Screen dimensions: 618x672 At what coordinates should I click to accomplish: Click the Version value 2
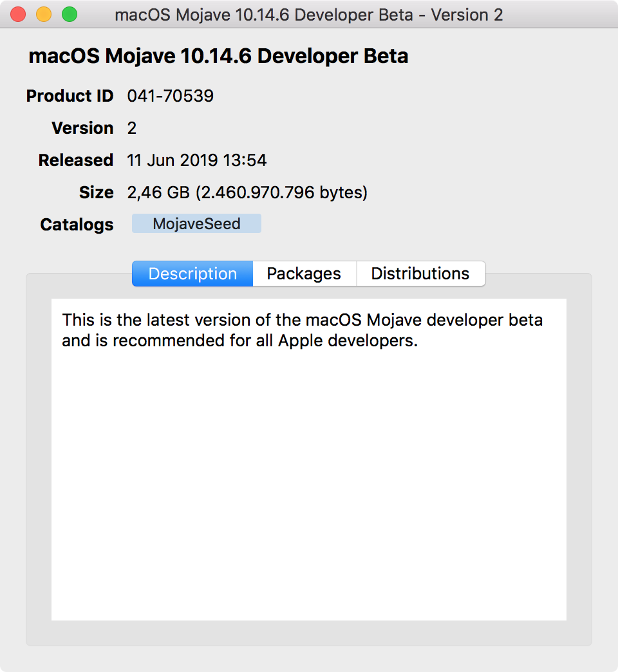131,128
